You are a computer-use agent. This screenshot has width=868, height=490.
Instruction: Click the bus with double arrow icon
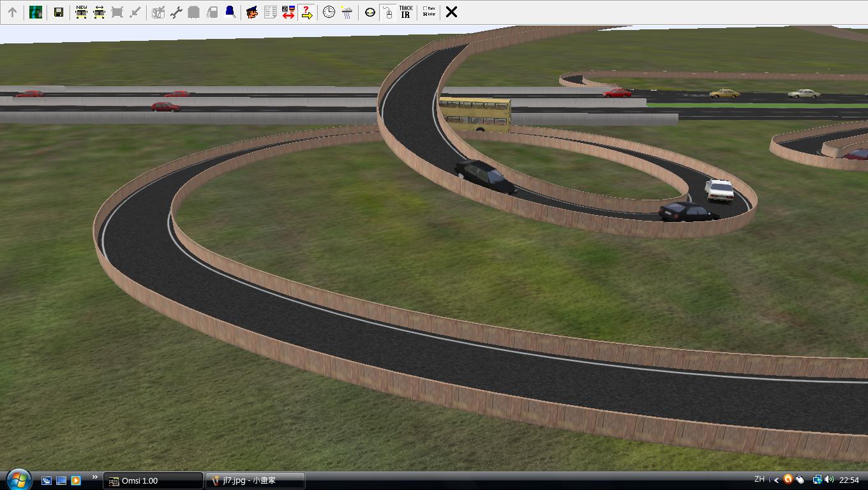tap(99, 12)
